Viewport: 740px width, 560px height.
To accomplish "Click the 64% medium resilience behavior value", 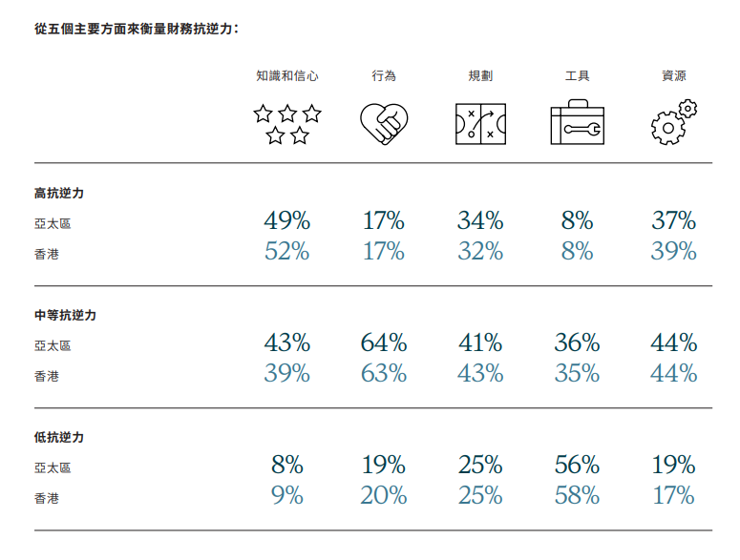I will pos(384,343).
